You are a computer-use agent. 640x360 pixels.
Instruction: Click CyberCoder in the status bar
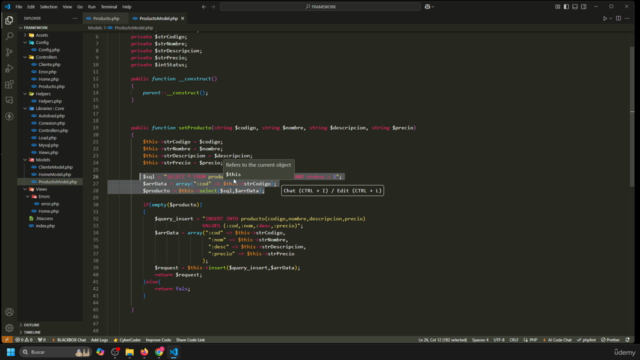[x=127, y=340]
